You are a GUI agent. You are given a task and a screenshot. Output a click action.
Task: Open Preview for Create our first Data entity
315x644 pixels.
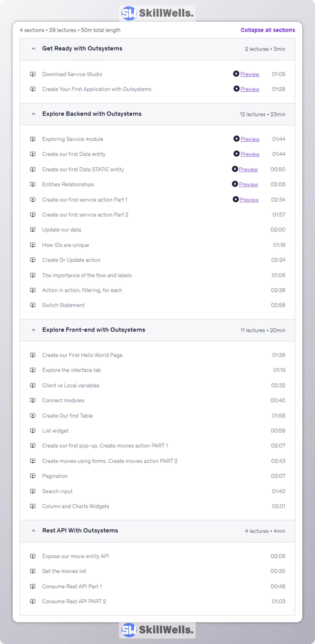[250, 154]
